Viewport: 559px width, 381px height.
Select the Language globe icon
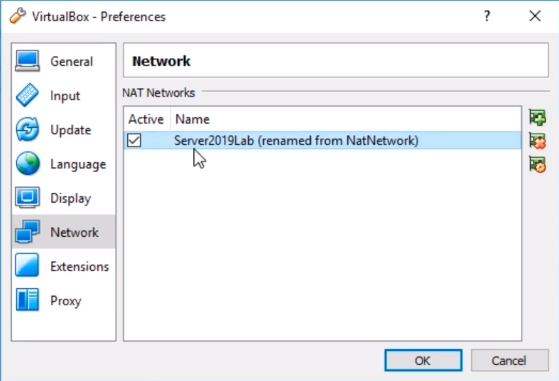tap(27, 164)
